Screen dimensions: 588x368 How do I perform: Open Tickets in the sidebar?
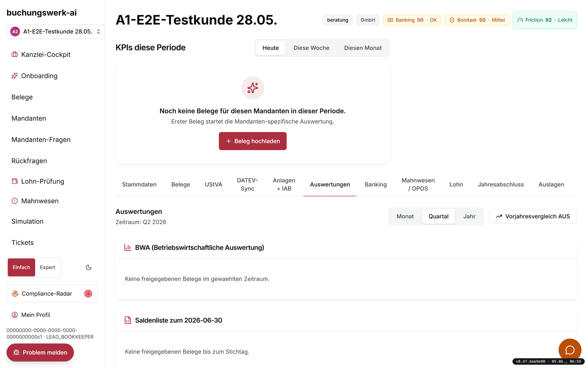23,243
